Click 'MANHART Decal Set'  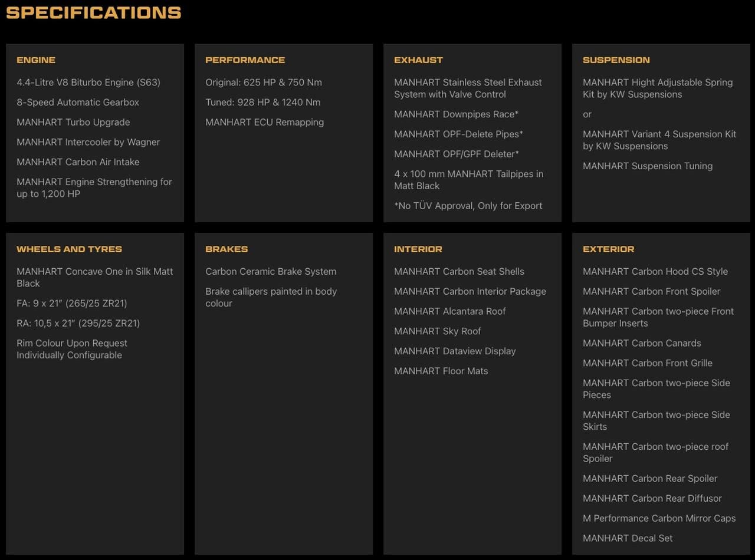[x=628, y=538]
